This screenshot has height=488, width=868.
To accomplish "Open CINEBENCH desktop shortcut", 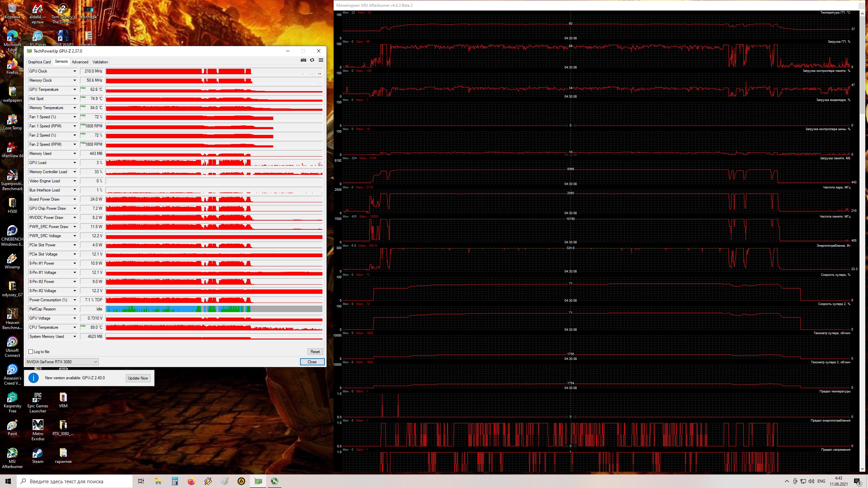I will pos(12,231).
